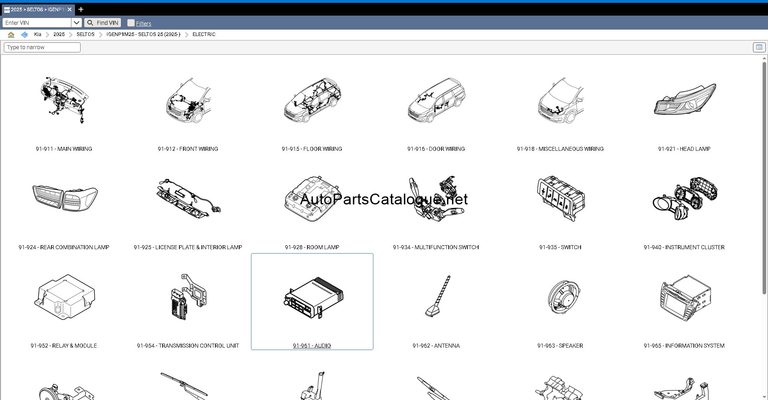Click the 91-918 - MISCELLANEOUS WIRING label
This screenshot has width=768, height=400.
pos(560,149)
